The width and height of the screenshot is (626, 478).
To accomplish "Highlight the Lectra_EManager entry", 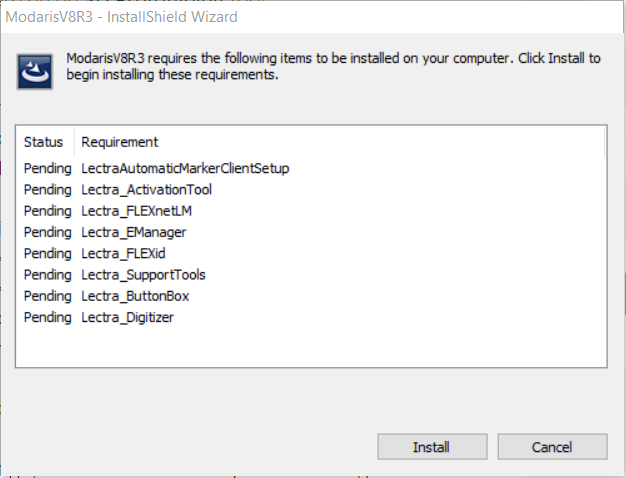I will (x=133, y=232).
